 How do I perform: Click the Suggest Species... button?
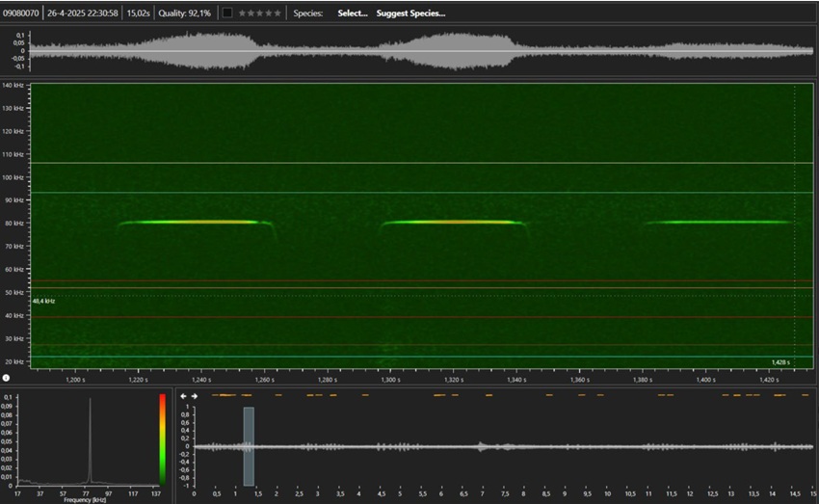(x=410, y=13)
